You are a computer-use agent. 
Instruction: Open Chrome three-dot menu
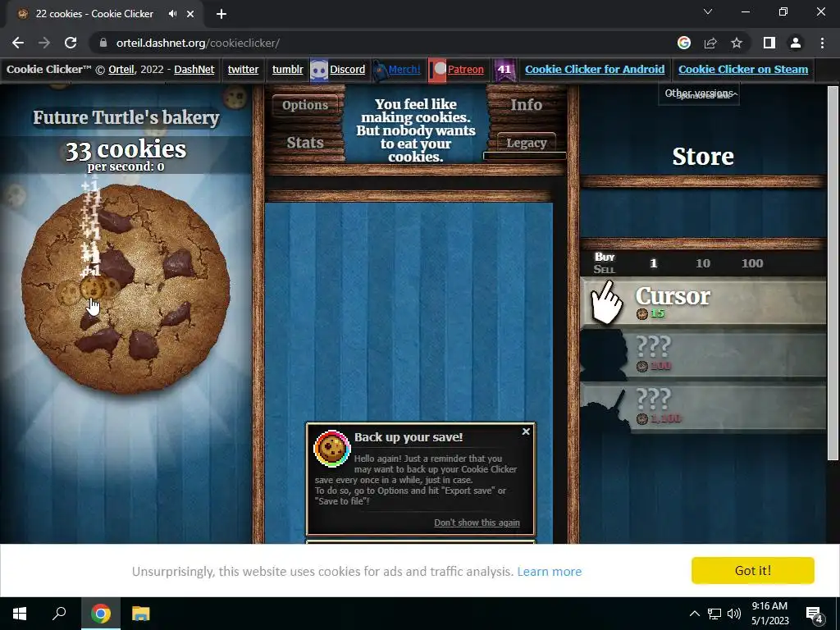pyautogui.click(x=822, y=43)
